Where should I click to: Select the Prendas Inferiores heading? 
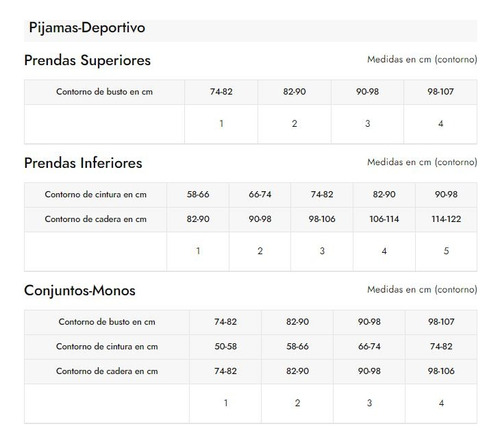(x=83, y=163)
